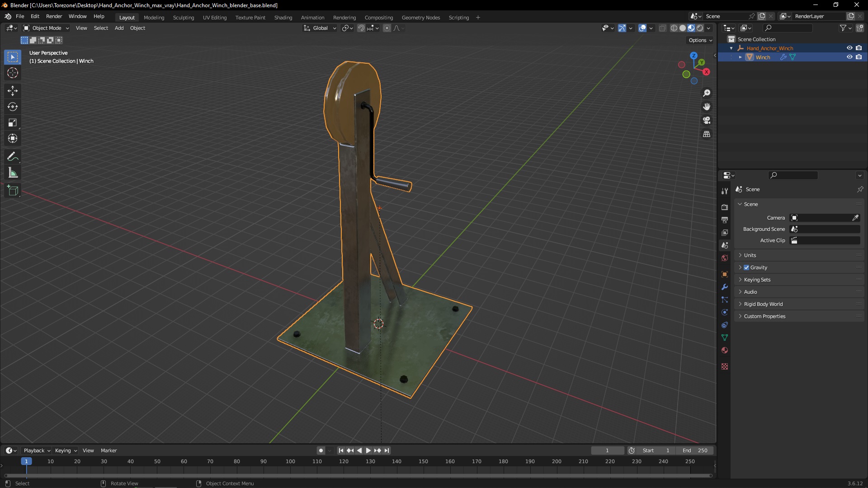Click the pan view hand icon
Viewport: 868px width, 488px height.
707,107
